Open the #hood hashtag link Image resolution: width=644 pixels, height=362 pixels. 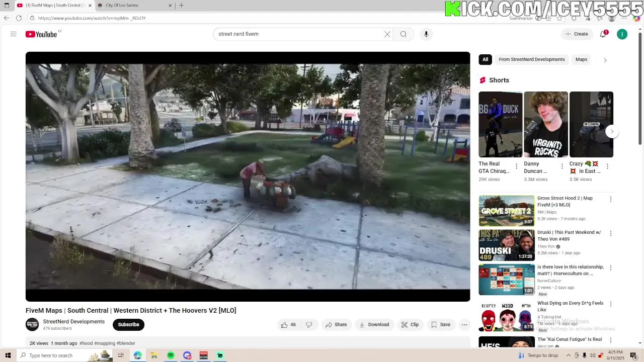86,343
